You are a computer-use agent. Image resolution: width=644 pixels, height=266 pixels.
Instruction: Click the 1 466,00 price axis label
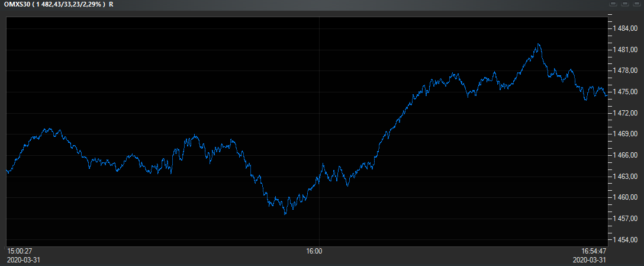click(627, 155)
